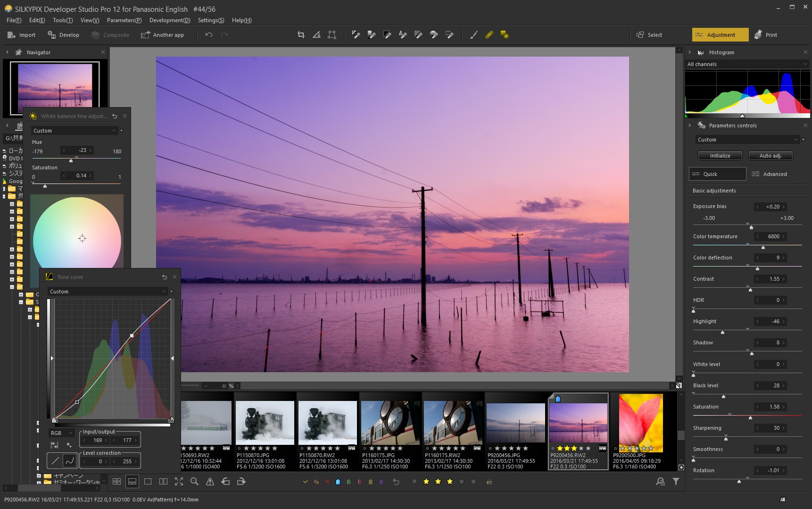Toggle the highlight warning triangle
The height and width of the screenshot is (509, 812).
(210, 482)
